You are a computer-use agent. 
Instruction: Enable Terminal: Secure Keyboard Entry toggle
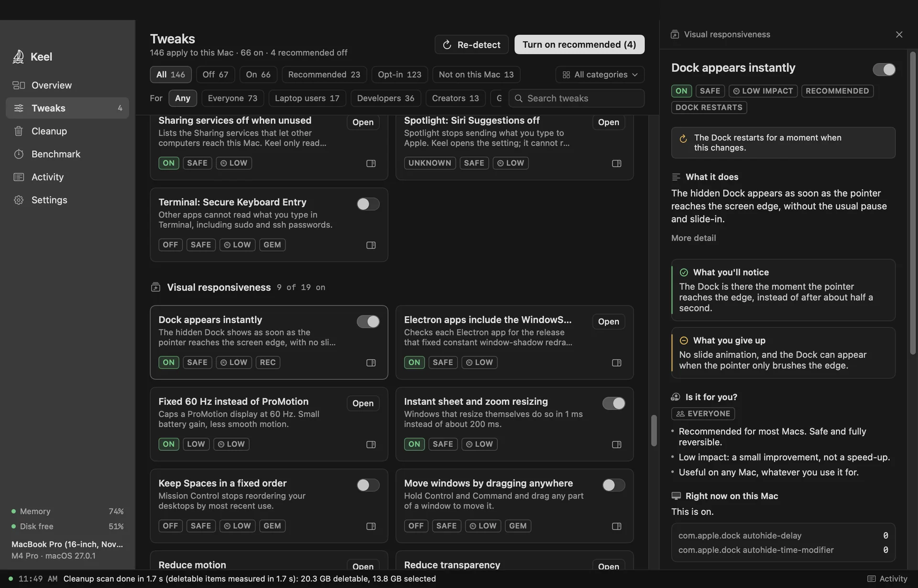pyautogui.click(x=368, y=204)
